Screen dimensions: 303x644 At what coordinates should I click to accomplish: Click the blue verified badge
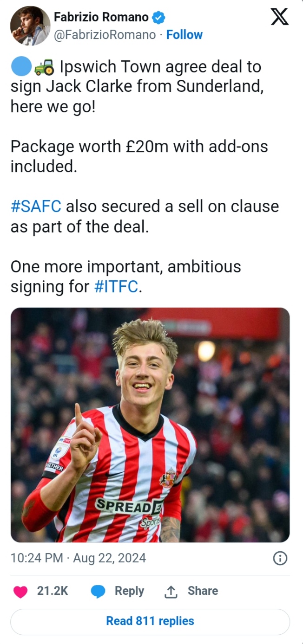159,18
